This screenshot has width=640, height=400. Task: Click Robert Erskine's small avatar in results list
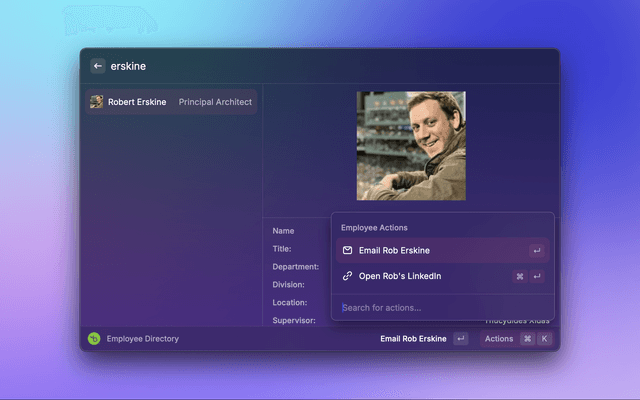coord(97,102)
